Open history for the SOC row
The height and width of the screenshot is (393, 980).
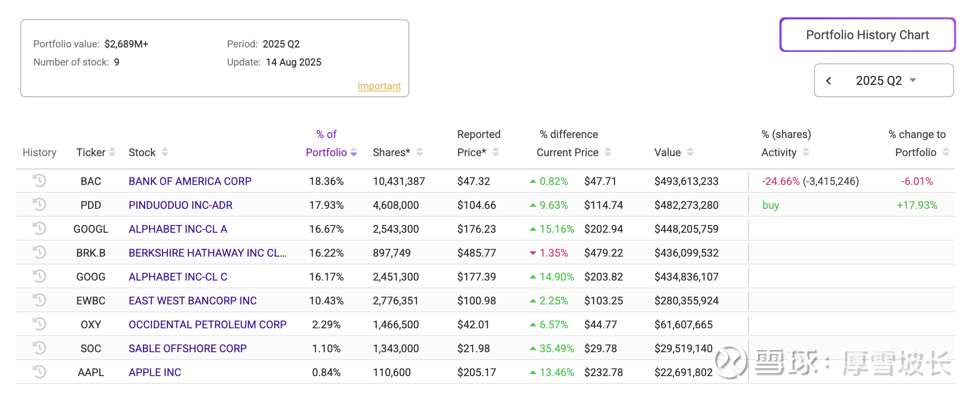(x=40, y=348)
